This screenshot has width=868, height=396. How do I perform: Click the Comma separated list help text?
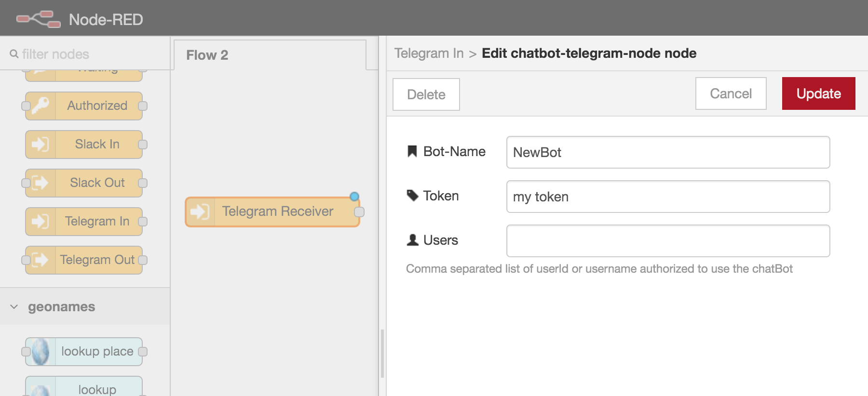tap(599, 269)
